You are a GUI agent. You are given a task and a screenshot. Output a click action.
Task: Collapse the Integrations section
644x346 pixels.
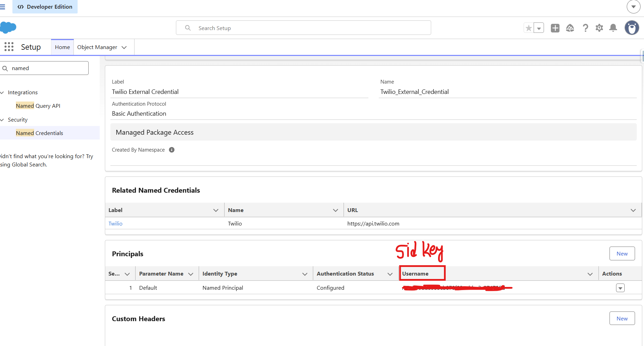coord(2,93)
